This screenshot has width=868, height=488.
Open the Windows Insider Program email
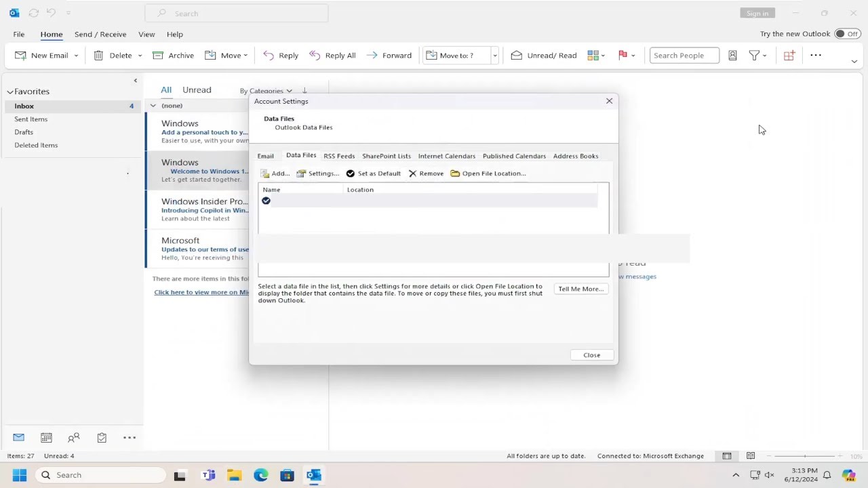[197, 210]
